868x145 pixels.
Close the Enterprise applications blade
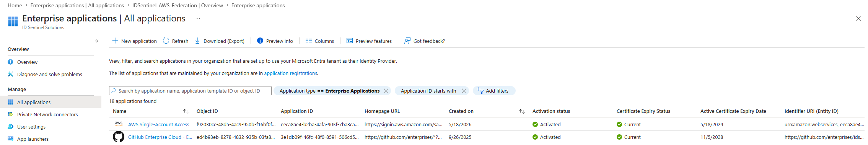[858, 18]
